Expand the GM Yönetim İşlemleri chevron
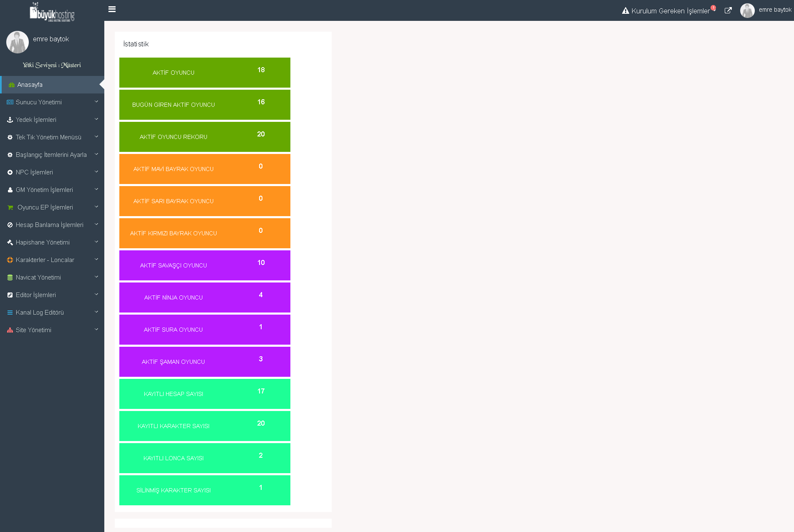This screenshot has height=532, width=794. [x=96, y=189]
